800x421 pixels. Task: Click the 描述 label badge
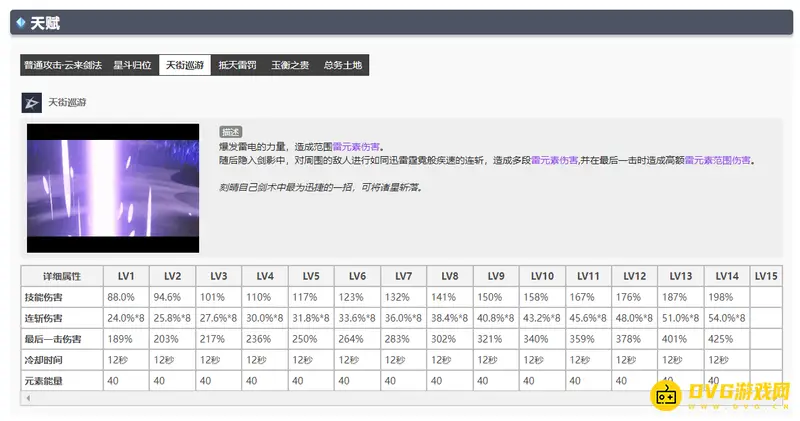click(229, 131)
